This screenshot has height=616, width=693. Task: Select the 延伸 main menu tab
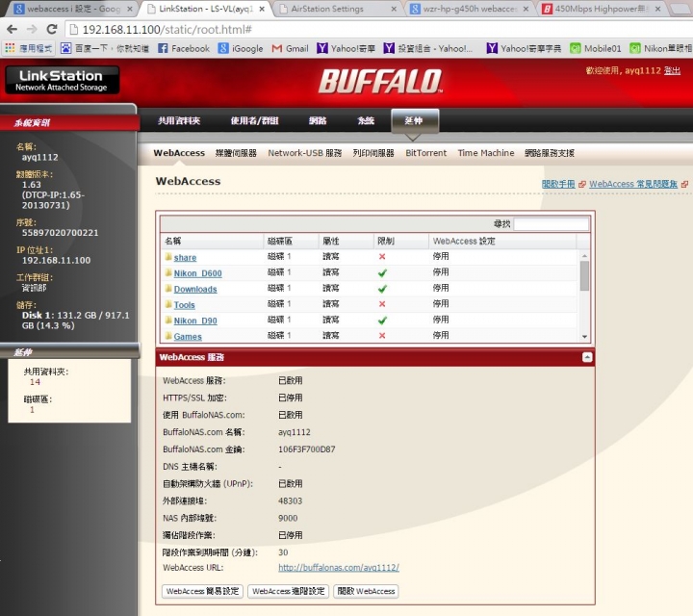415,120
